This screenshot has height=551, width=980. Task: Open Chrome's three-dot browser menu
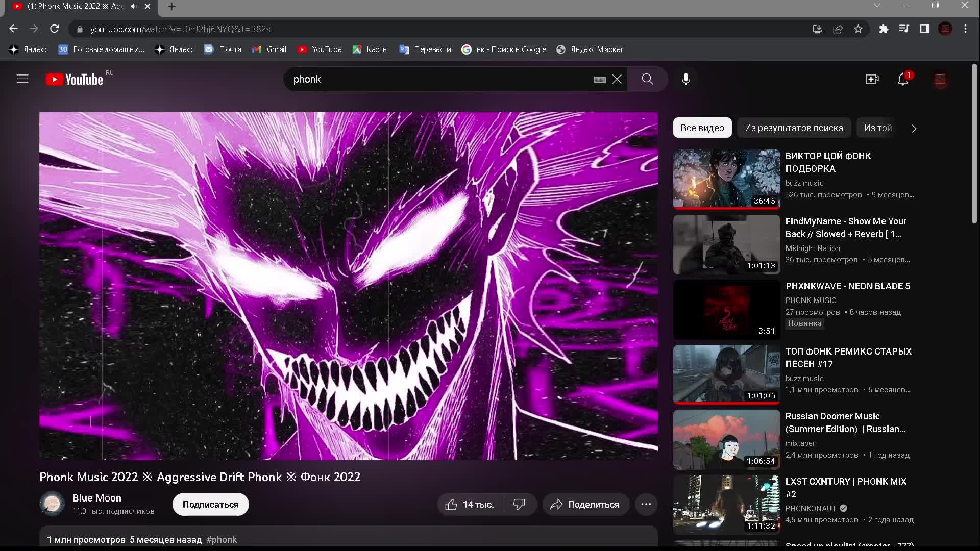point(965,29)
